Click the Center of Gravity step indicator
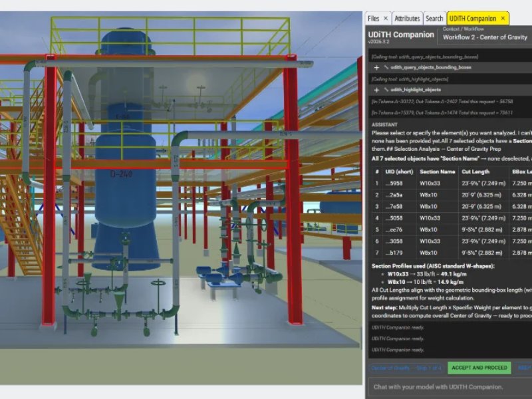The height and width of the screenshot is (399, 532). pyautogui.click(x=406, y=368)
